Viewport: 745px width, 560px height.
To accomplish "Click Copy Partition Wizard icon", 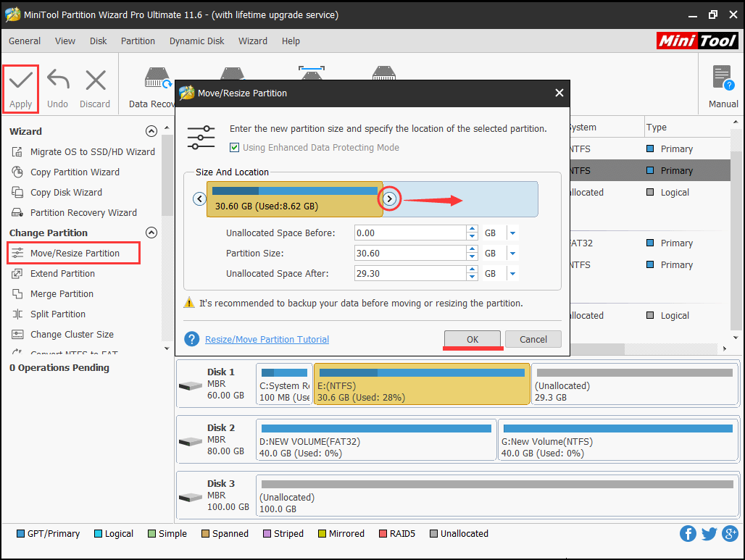I will tap(17, 172).
